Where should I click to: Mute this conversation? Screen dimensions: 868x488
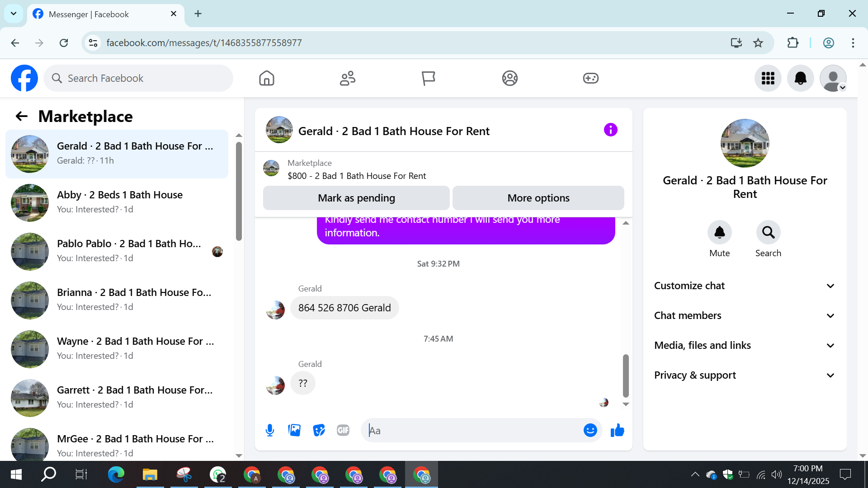tap(719, 233)
